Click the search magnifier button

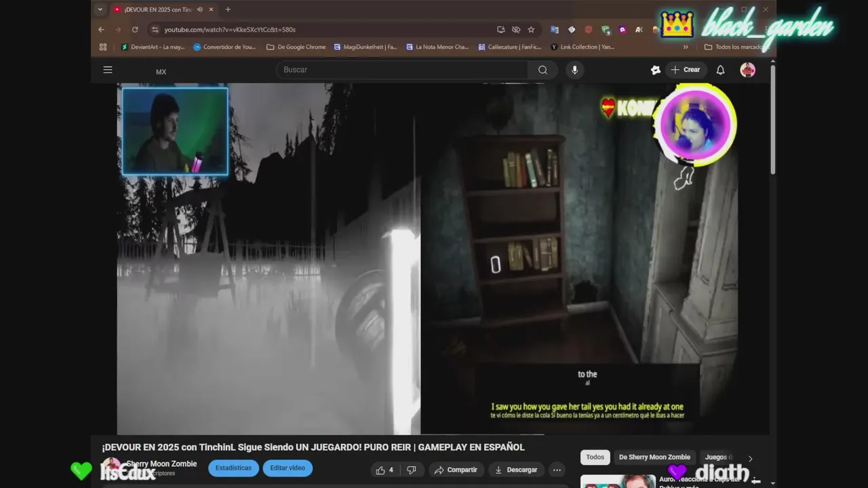tap(542, 70)
